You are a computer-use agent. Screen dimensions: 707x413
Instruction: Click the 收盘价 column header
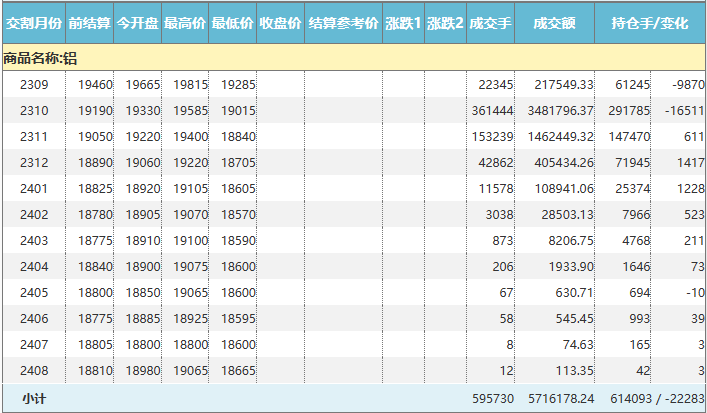[x=280, y=22]
